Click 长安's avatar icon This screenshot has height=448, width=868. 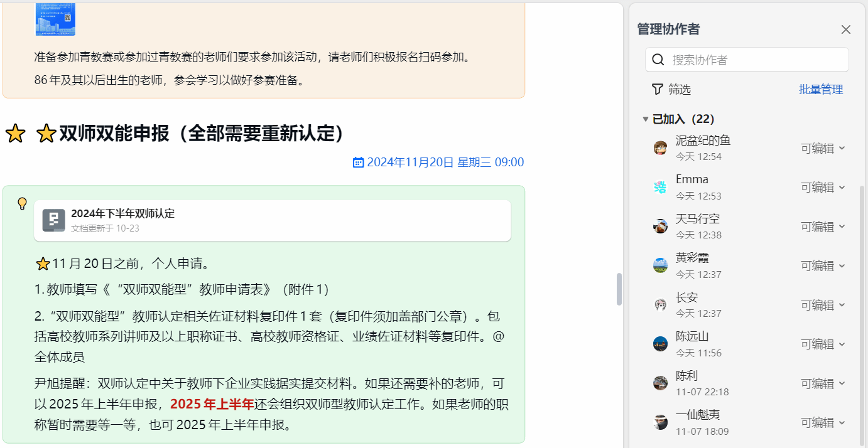660,305
